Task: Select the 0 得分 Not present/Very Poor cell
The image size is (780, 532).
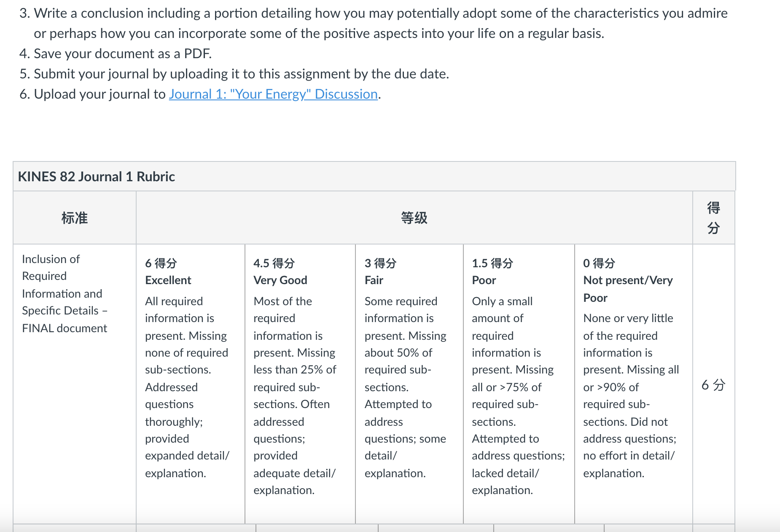Action: tap(634, 384)
